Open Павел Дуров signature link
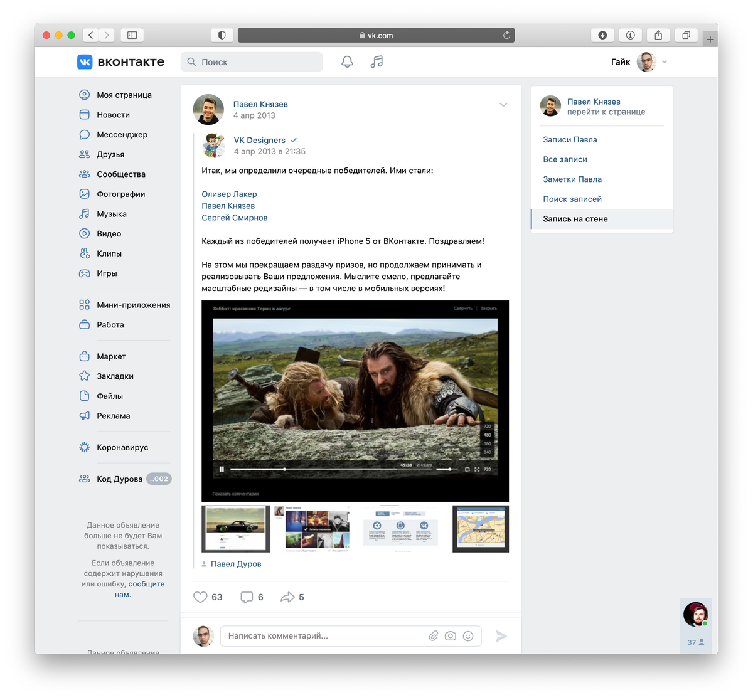The width and height of the screenshot is (753, 700). [236, 564]
